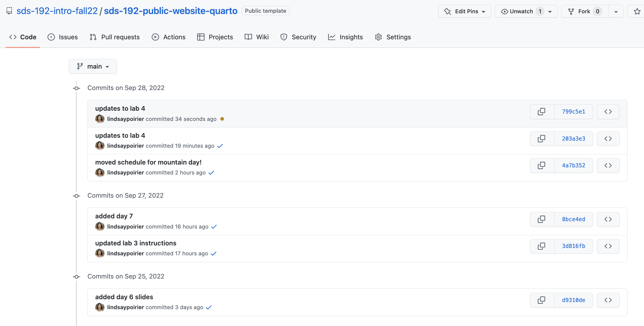Browse repository at commit d9310de

click(x=608, y=300)
